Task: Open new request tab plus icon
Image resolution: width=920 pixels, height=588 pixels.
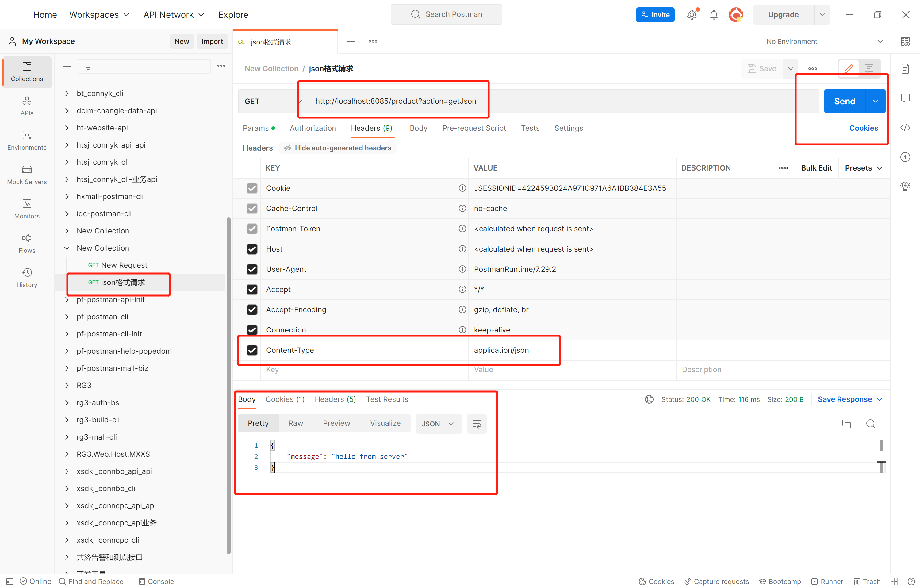Action: tap(351, 41)
